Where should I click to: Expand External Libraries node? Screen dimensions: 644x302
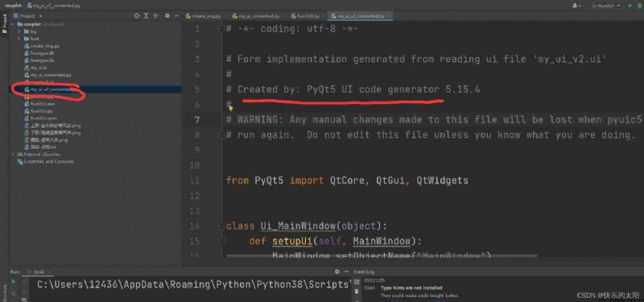(x=13, y=155)
